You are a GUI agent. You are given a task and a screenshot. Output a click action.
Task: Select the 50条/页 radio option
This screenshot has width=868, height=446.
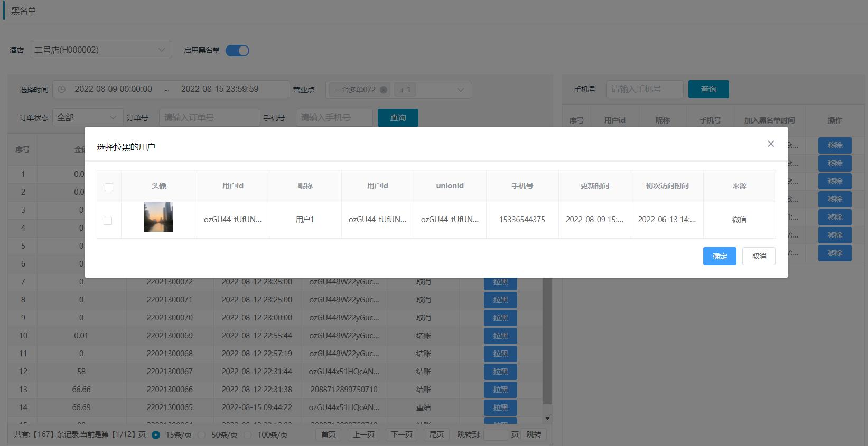202,435
